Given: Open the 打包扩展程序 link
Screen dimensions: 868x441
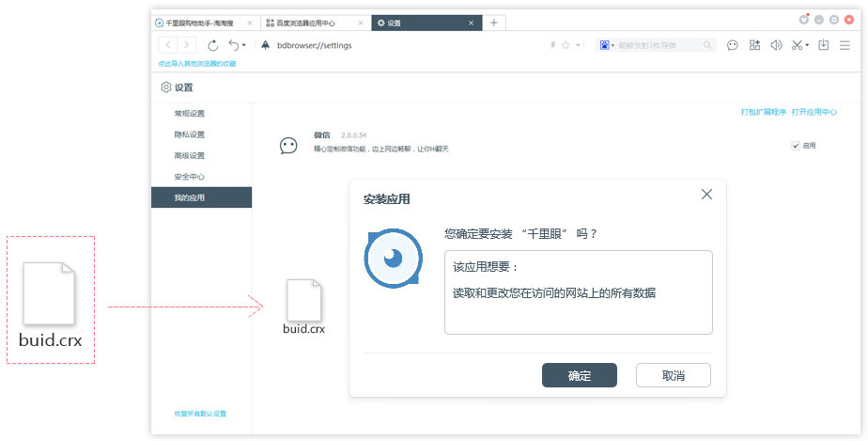Looking at the screenshot, I should click(x=762, y=112).
